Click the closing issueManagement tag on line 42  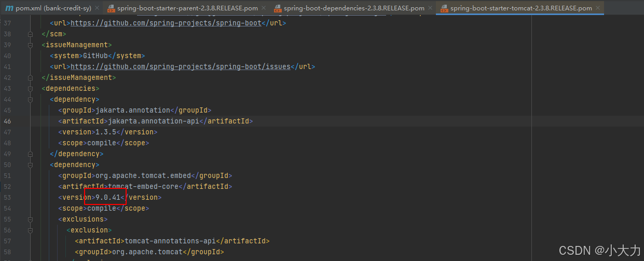pyautogui.click(x=79, y=78)
